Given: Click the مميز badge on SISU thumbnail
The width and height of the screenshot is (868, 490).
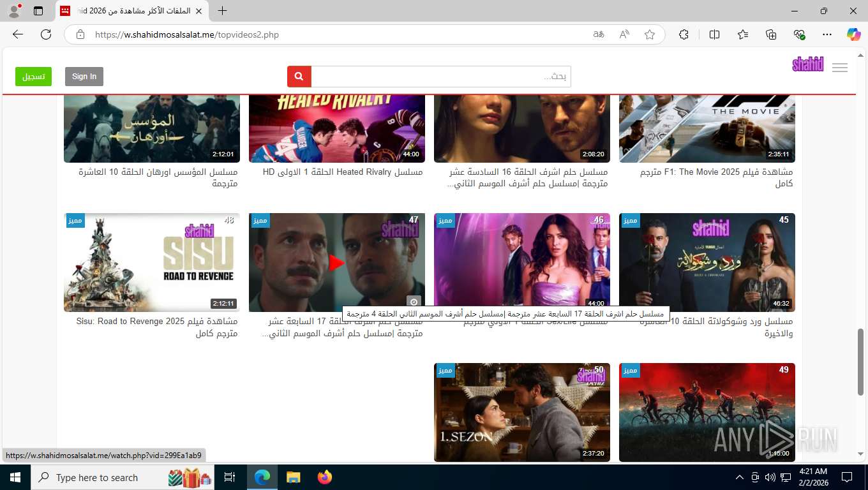Looking at the screenshot, I should pos(75,220).
